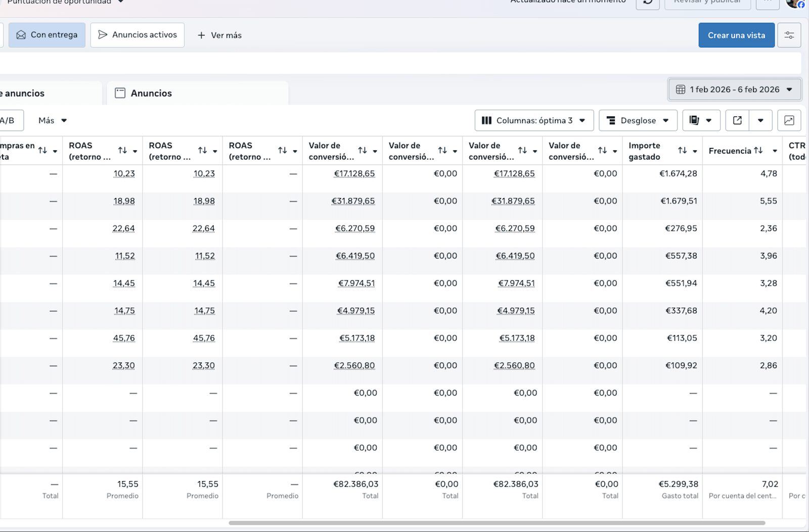
Task: Click the refresh data icon button
Action: (648, 3)
